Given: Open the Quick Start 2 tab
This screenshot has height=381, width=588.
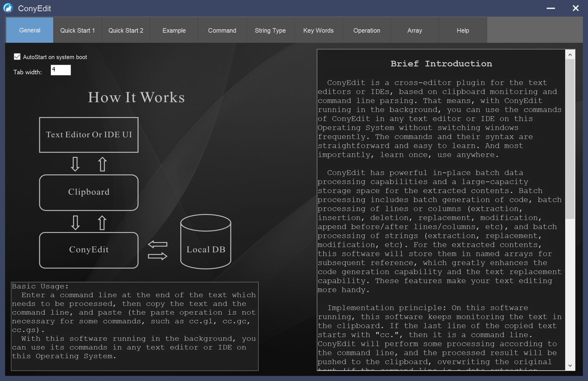Looking at the screenshot, I should point(126,30).
